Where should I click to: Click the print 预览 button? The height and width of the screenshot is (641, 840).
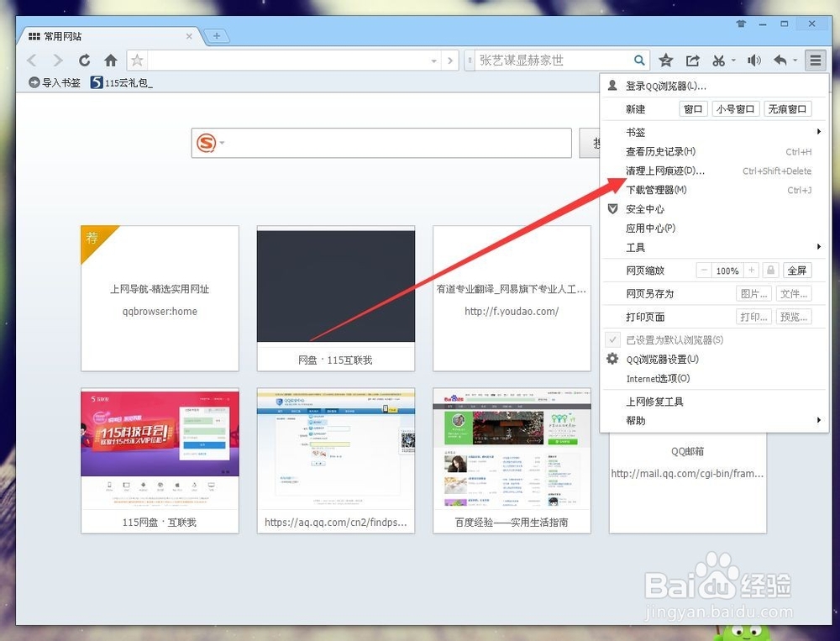pos(794,317)
